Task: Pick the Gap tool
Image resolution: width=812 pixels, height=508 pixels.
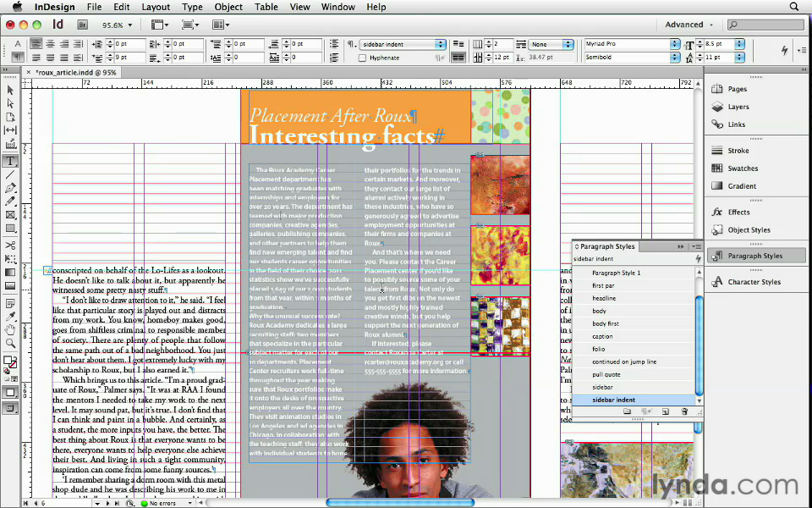Action: pyautogui.click(x=10, y=130)
